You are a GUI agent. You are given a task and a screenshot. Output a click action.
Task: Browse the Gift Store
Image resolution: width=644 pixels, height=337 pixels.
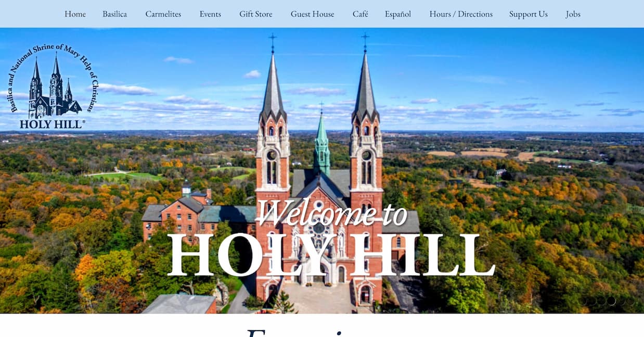tap(255, 14)
